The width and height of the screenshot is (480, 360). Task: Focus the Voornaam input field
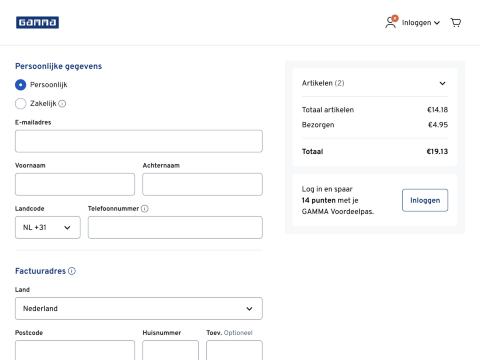point(75,184)
